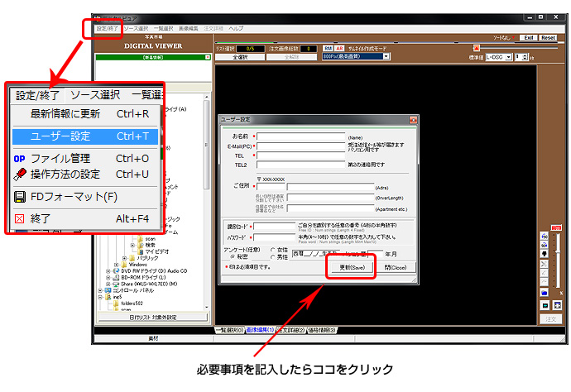Click the pin icon for 操作方法の設定
The width and height of the screenshot is (571, 392).
click(20, 174)
